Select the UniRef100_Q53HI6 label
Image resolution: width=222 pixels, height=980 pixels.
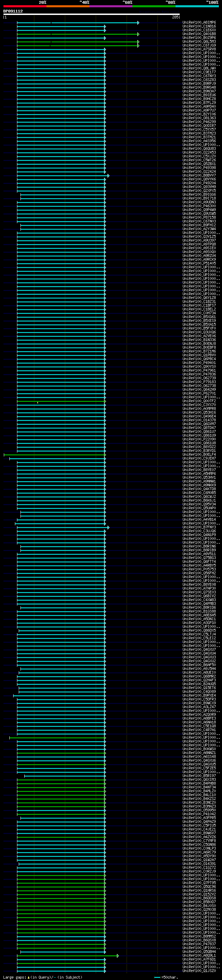pyautogui.click(x=199, y=412)
